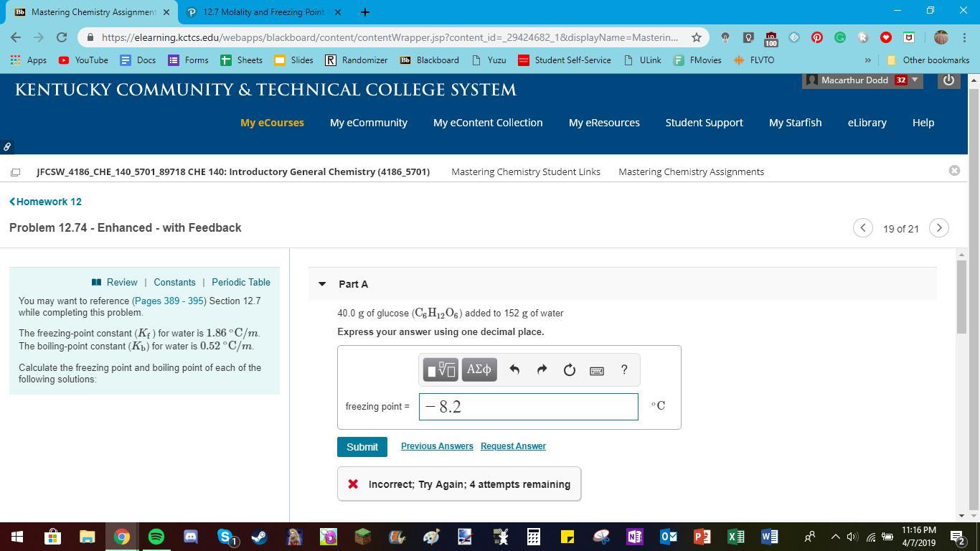
Task: Open Spotify from the Windows taskbar
Action: click(156, 536)
